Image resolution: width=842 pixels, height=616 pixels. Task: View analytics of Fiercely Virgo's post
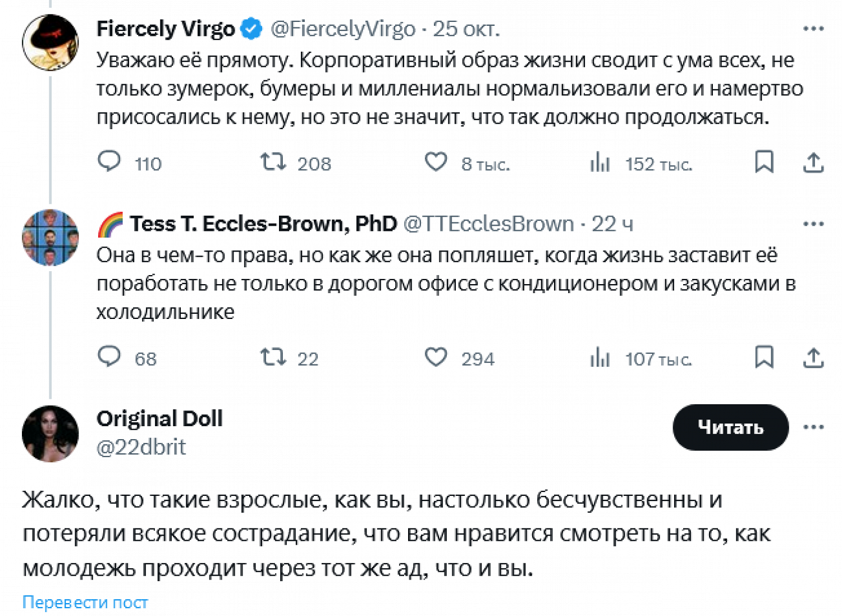coord(600,163)
